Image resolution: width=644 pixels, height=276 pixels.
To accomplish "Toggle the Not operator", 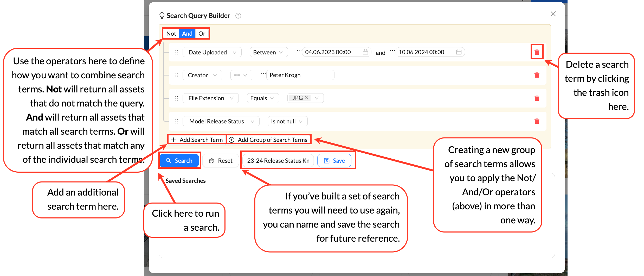I will [171, 34].
